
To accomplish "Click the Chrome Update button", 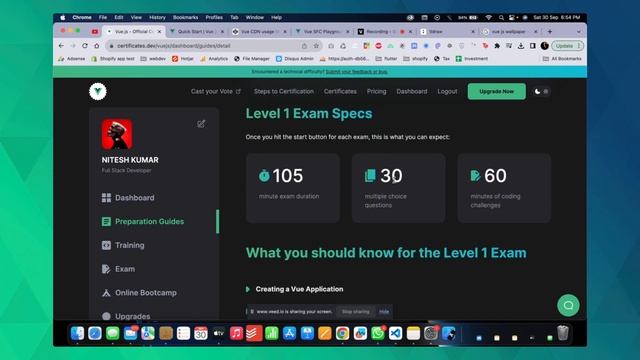I will click(567, 46).
